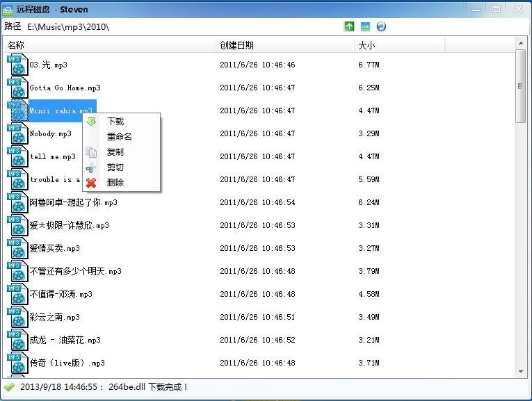Click the vertical scrollbar thumb
This screenshot has height=401, width=532.
(x=520, y=86)
